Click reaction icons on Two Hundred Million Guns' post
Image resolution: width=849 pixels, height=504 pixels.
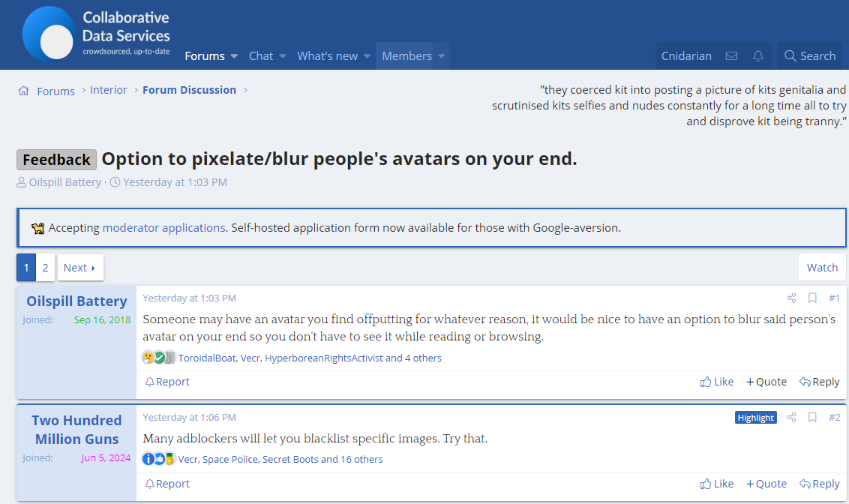pyautogui.click(x=159, y=459)
